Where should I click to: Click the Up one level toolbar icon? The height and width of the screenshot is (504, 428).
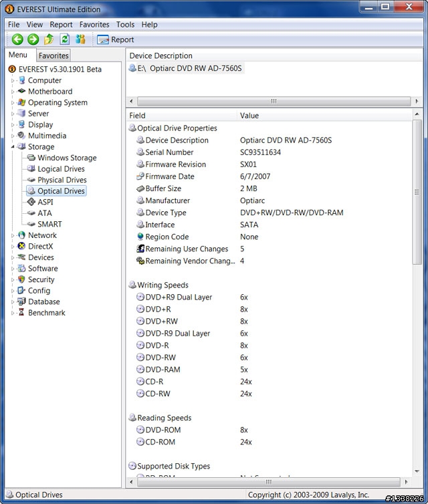pos(49,39)
